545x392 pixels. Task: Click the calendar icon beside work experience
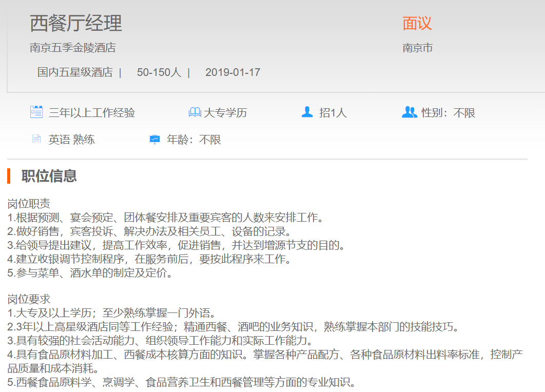point(36,112)
